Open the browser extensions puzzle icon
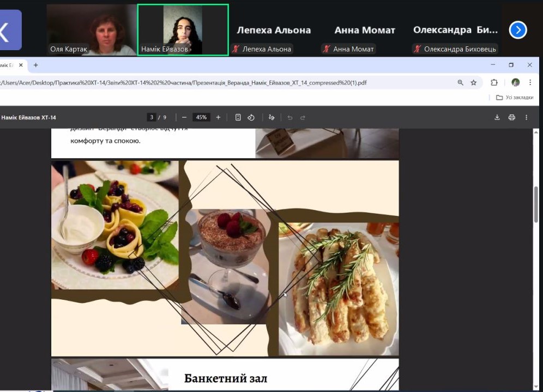The height and width of the screenshot is (392, 543). coord(494,83)
